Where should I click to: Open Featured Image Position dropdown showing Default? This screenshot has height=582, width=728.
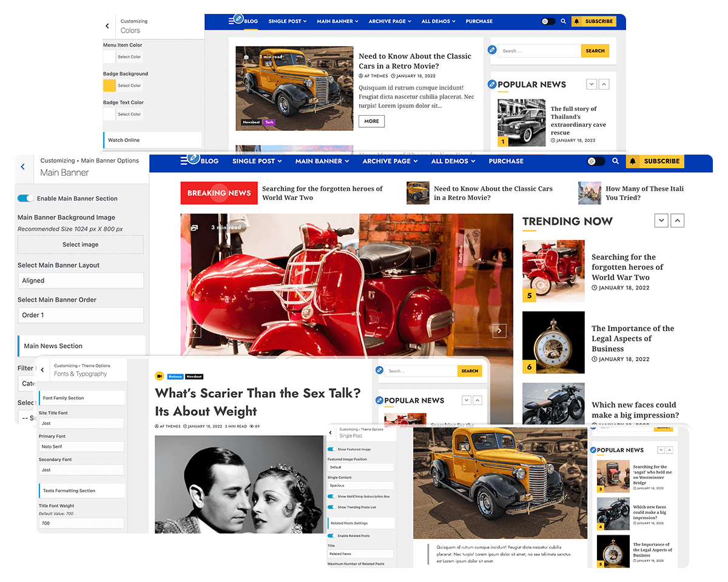click(x=360, y=467)
